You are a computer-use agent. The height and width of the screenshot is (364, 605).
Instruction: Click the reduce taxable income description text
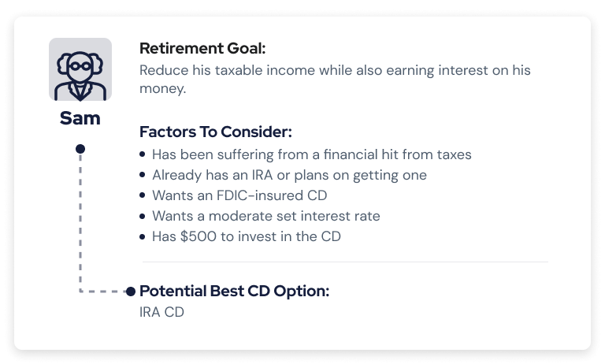click(x=335, y=79)
